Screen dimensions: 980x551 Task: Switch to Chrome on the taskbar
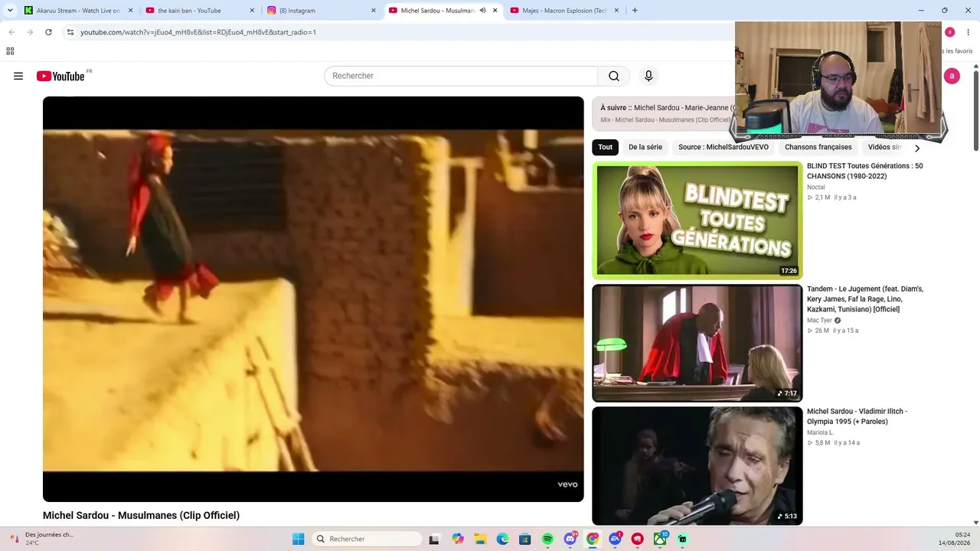[x=593, y=539]
